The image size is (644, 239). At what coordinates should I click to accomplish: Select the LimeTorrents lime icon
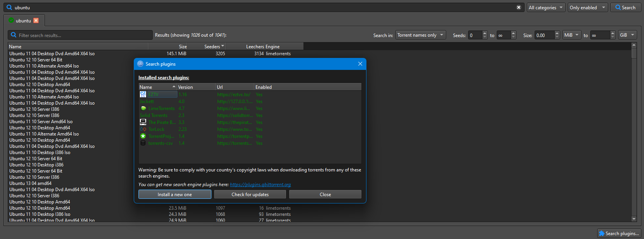143,108
